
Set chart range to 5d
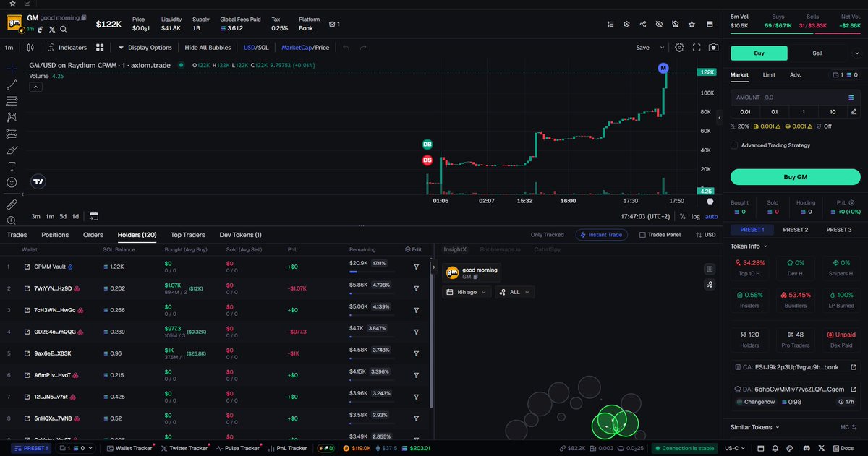(63, 216)
